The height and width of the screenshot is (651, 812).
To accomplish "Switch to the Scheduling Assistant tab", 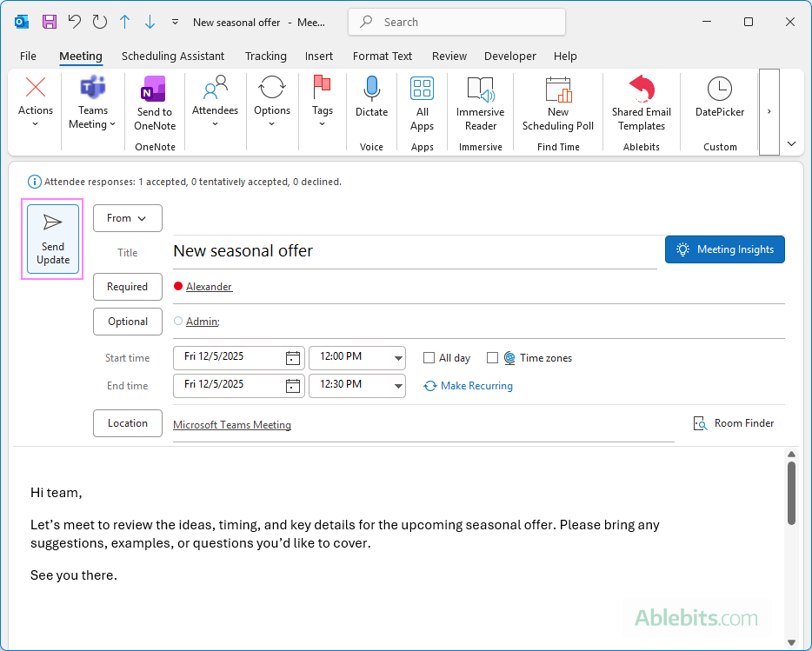I will [172, 56].
